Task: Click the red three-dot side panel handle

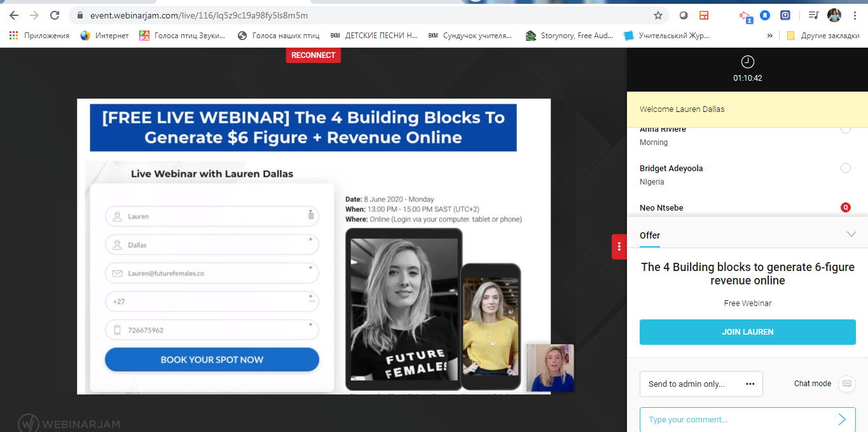Action: (x=619, y=247)
